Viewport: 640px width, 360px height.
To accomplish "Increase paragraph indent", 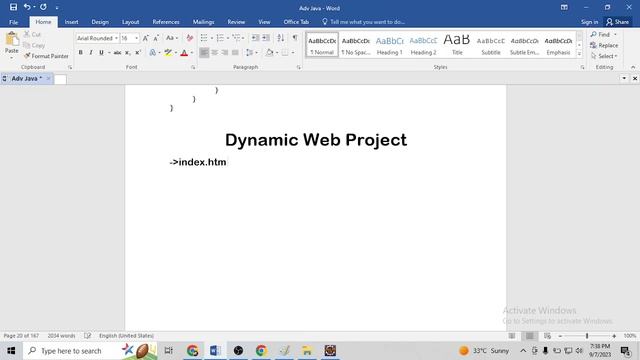I will click(x=266, y=38).
